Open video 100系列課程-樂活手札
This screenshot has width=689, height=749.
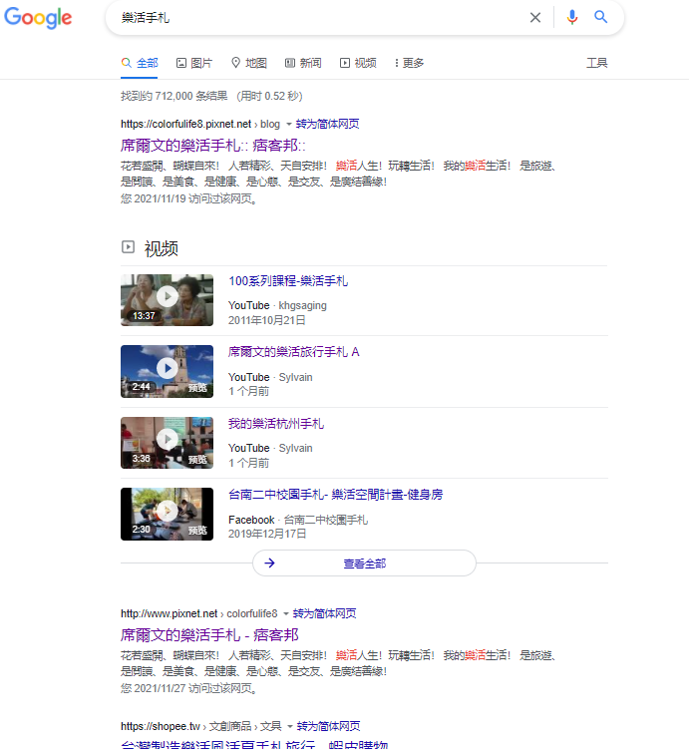click(x=288, y=281)
